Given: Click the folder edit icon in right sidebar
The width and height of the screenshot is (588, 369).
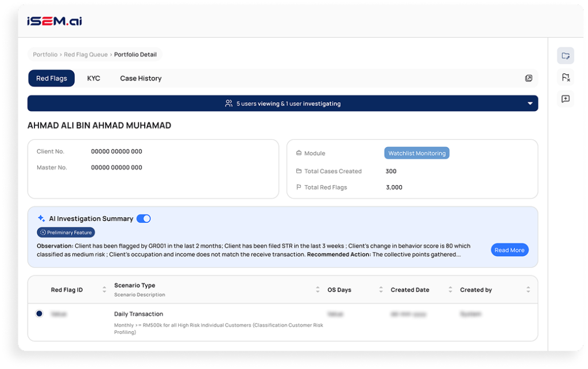Looking at the screenshot, I should point(566,56).
